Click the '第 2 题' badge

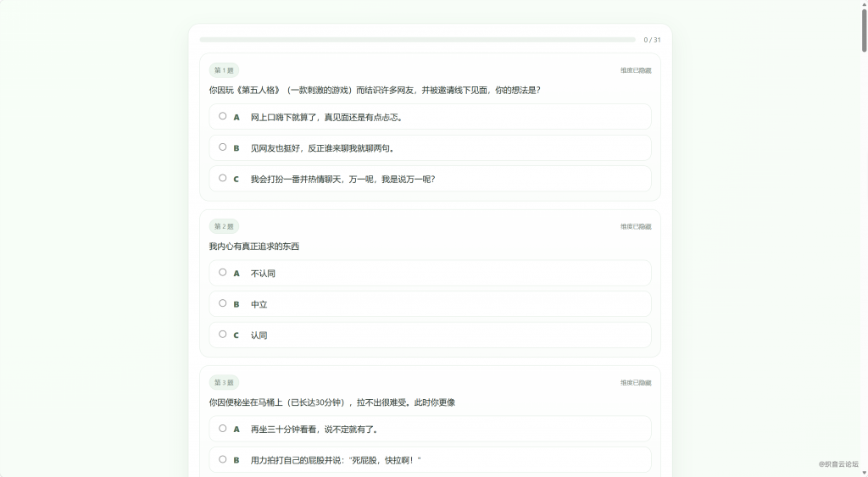(224, 226)
